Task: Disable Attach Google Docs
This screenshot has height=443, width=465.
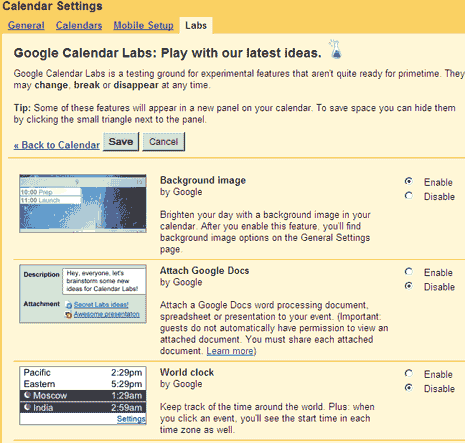Action: click(x=409, y=286)
